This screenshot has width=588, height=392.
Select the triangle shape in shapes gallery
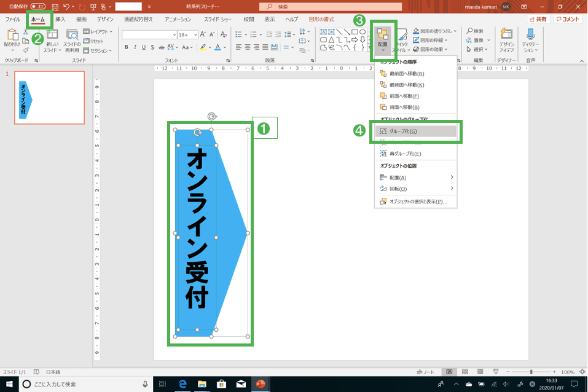pyautogui.click(x=331, y=40)
